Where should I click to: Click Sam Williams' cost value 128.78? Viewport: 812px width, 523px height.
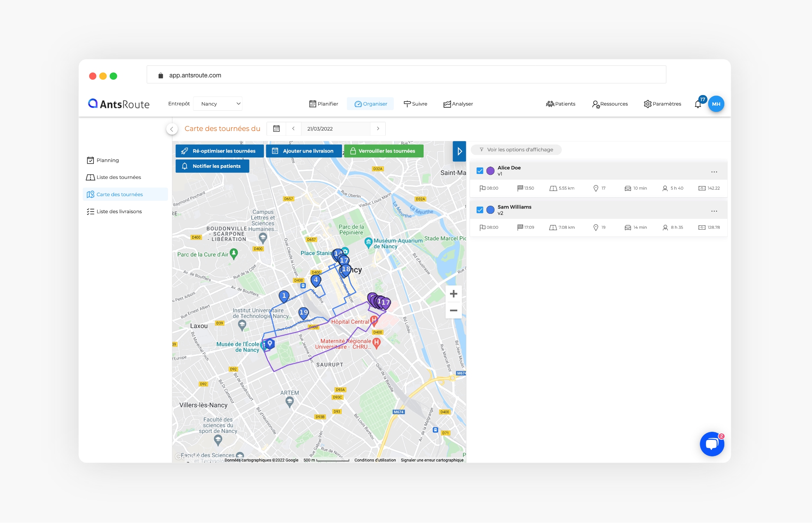coord(714,227)
